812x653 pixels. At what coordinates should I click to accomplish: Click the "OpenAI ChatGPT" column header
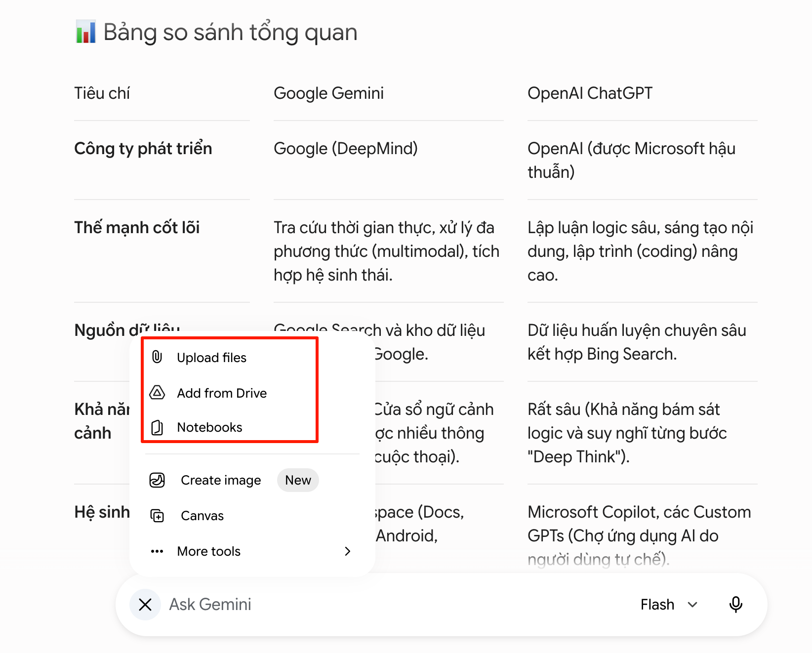(590, 93)
